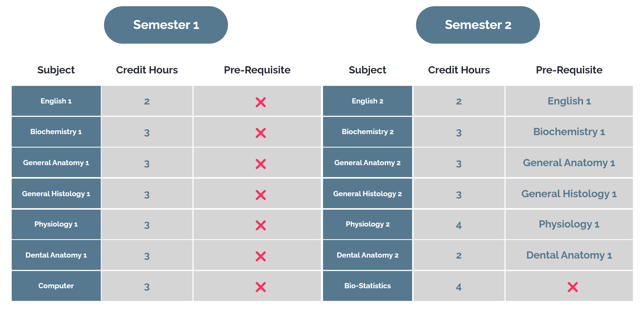Open the General Anatomy 1 pre-requisite text
644x311 pixels.
click(x=569, y=163)
